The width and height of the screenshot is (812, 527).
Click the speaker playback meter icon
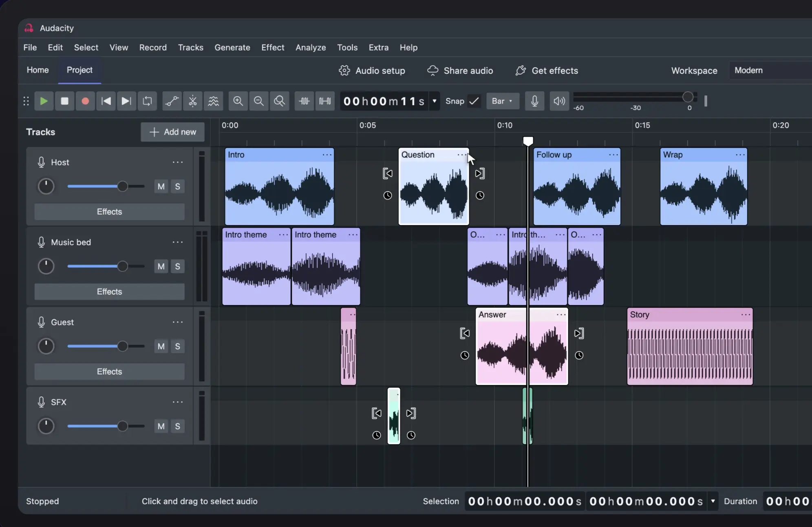coord(559,101)
